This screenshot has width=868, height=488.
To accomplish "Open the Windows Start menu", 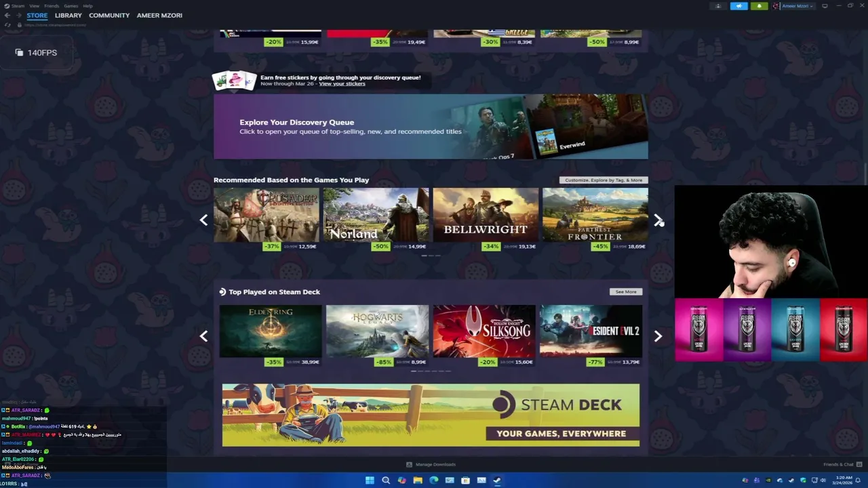I will click(x=370, y=480).
